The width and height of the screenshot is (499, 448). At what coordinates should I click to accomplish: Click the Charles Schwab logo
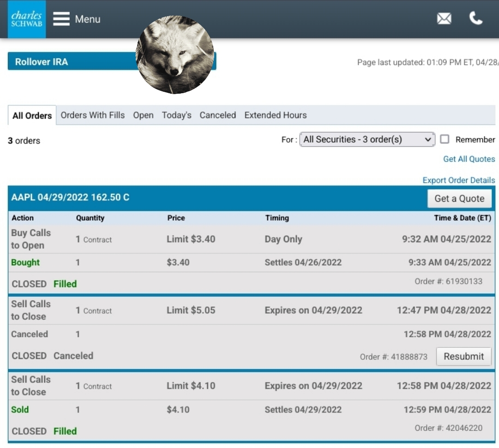tap(27, 19)
